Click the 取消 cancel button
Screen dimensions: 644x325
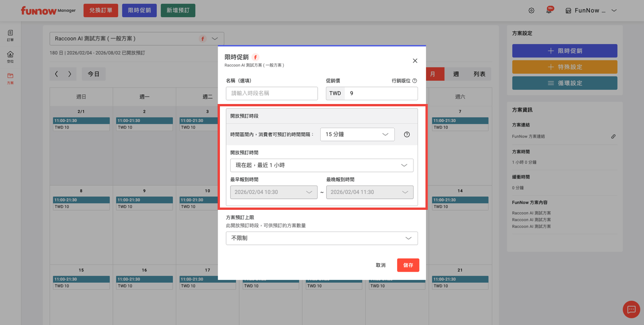(x=380, y=265)
